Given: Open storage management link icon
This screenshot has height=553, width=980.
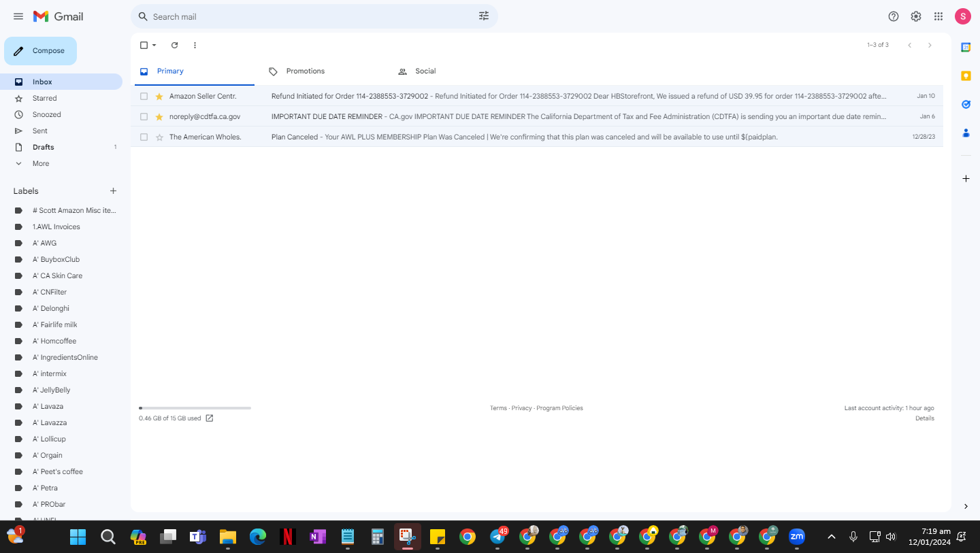Looking at the screenshot, I should tap(210, 418).
